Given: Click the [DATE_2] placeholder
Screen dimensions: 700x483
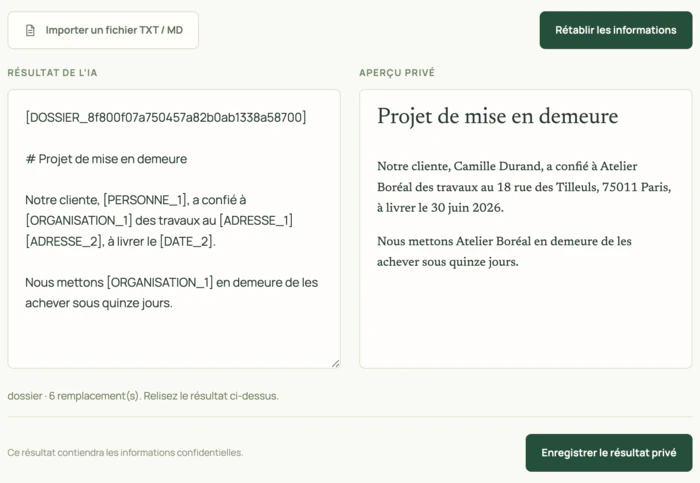Looking at the screenshot, I should point(186,242).
